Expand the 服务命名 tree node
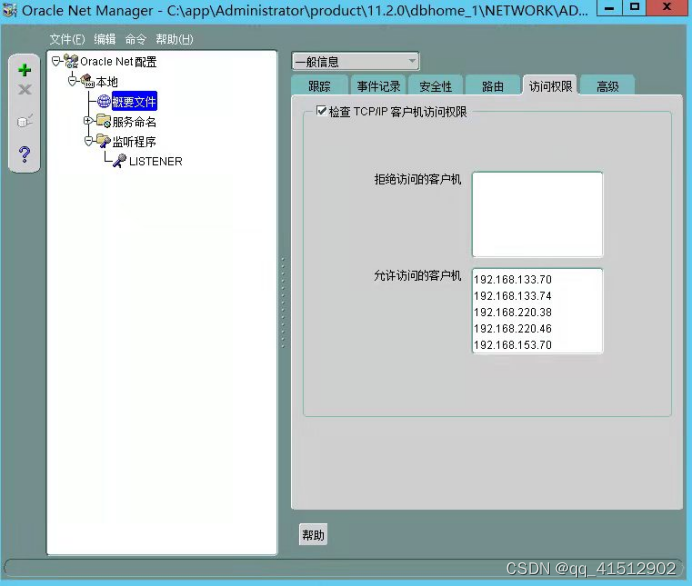This screenshot has height=587, width=692. [x=88, y=120]
